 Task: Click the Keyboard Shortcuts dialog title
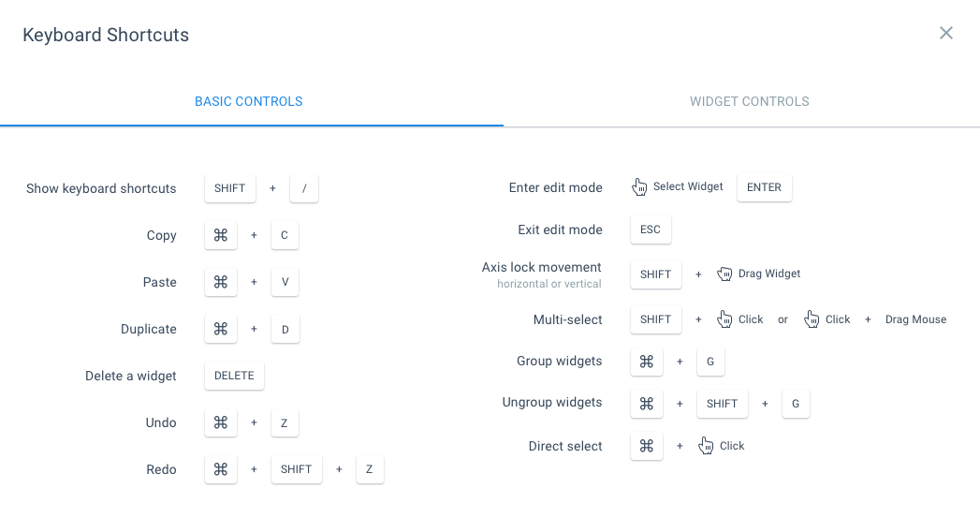[x=106, y=36]
